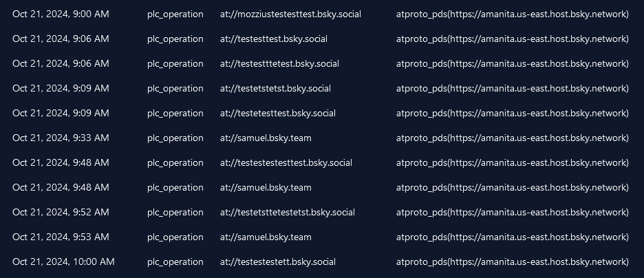This screenshot has height=278, width=644.
Task: Click samuel.bsky.team in the 9:33 AM row
Action: coord(266,138)
